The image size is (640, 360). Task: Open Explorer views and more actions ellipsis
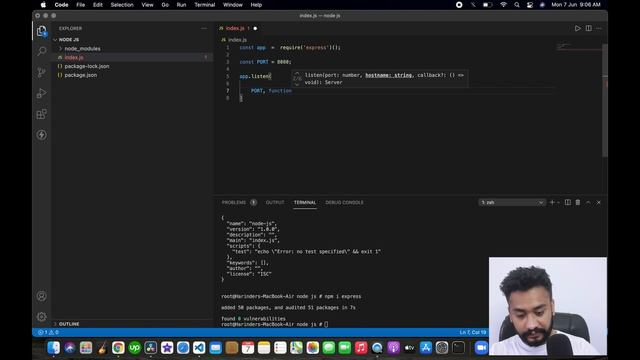pos(204,29)
